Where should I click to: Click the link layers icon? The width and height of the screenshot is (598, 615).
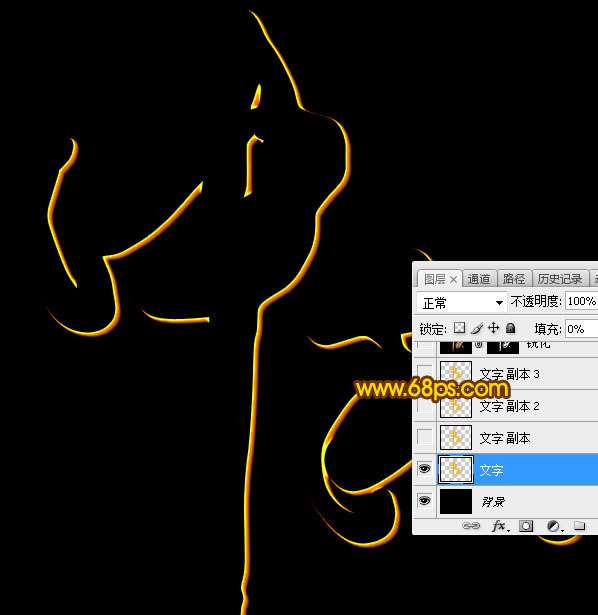point(471,526)
